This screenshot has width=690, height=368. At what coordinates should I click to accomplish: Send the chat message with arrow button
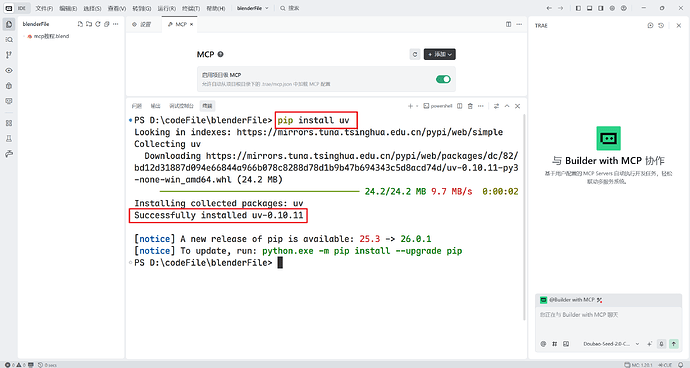pos(674,344)
